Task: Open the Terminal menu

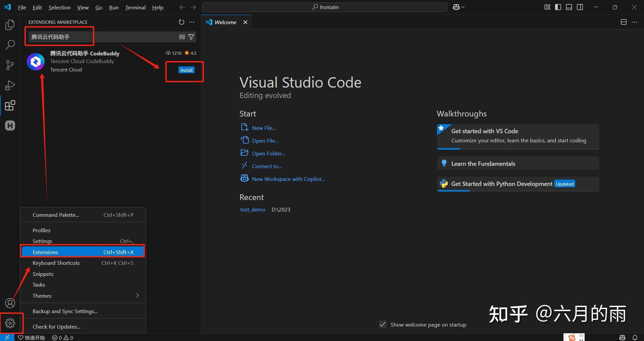Action: click(x=135, y=7)
